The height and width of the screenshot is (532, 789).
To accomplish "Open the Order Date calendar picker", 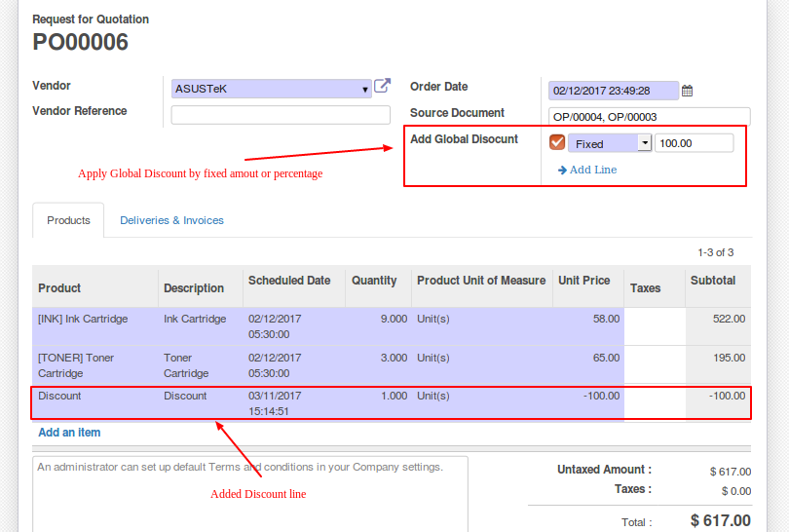I will click(687, 91).
